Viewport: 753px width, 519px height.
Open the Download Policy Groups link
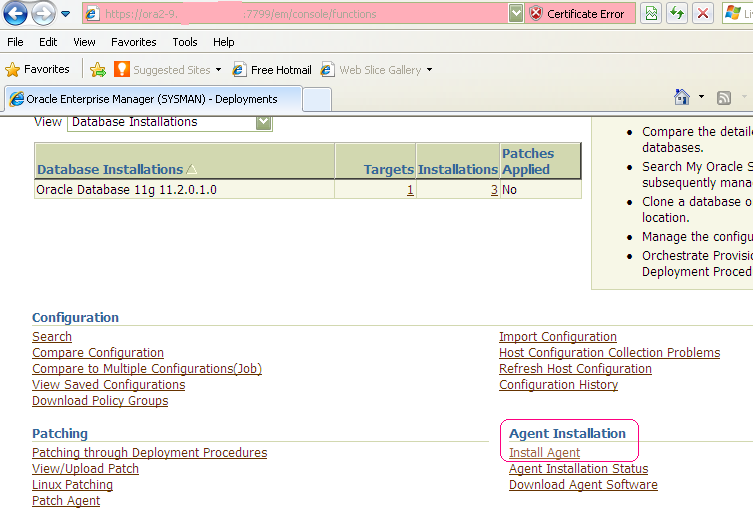pos(100,401)
